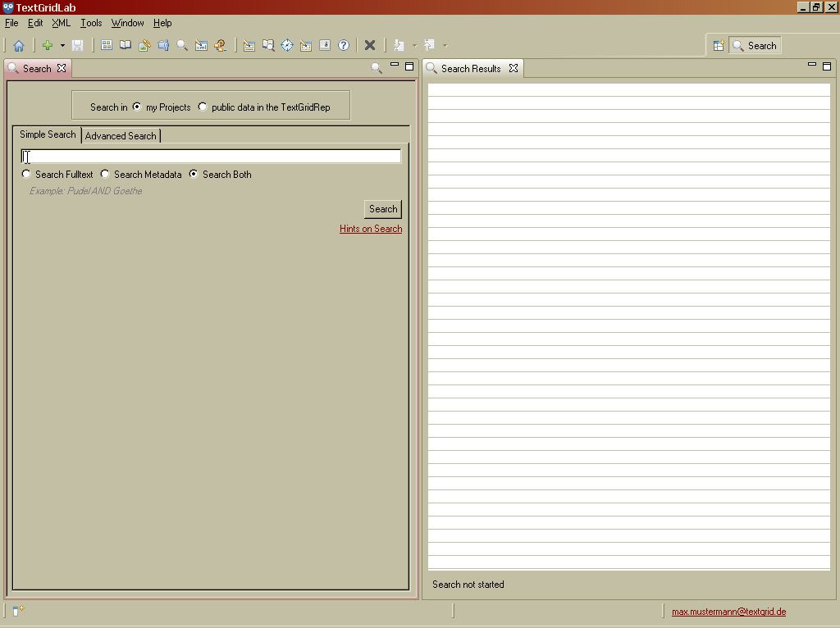
Task: Choose the Search Metadata radio button
Action: click(105, 174)
